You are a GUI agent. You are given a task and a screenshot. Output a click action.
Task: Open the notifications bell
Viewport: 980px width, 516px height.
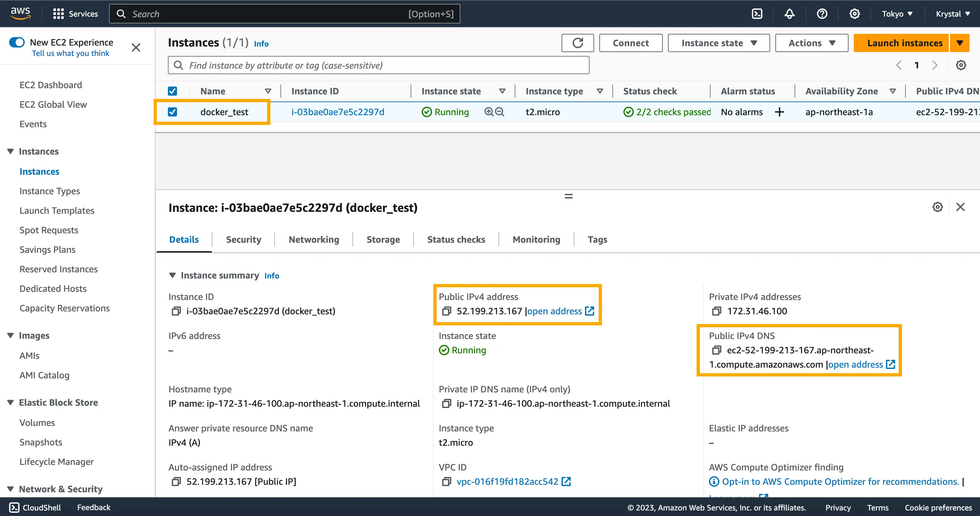pos(789,14)
